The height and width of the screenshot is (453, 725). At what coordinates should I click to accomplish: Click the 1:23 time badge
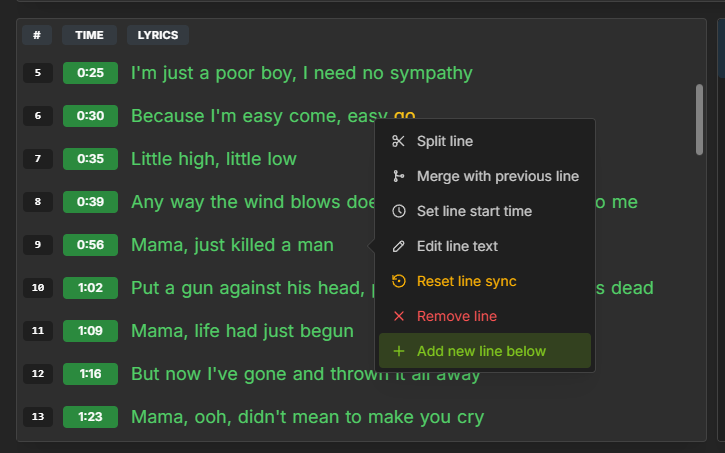(90, 417)
